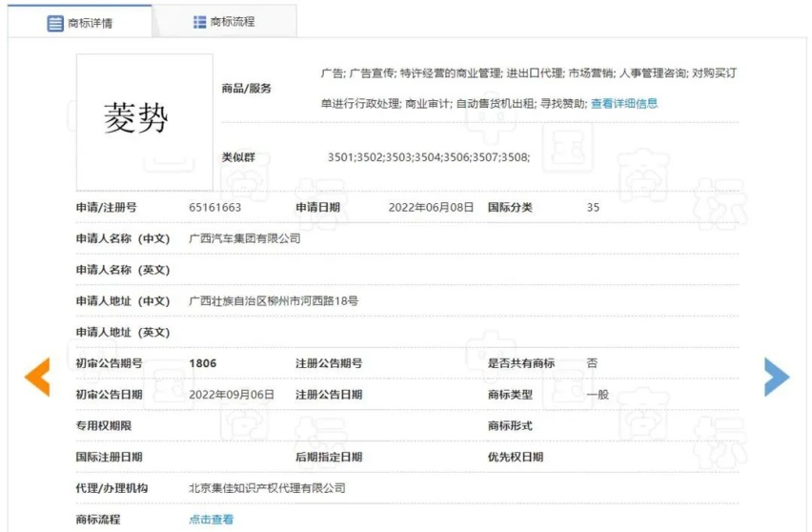The image size is (812, 532).
Task: Select agency 北京集佳知识产权代理有限公司
Action: (267, 488)
